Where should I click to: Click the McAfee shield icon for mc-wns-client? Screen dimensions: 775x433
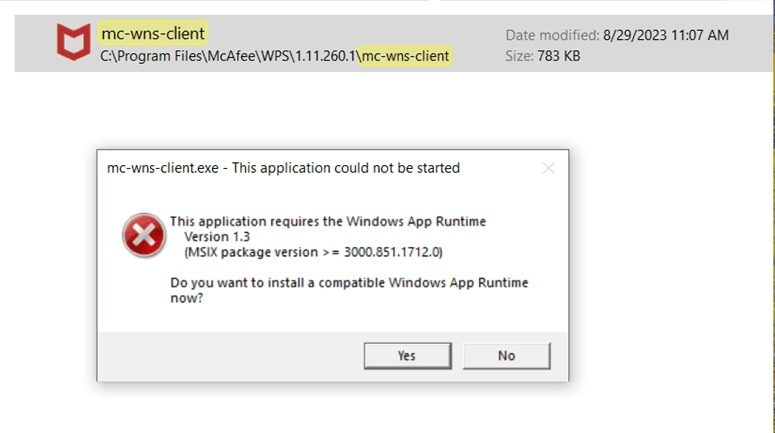(74, 42)
